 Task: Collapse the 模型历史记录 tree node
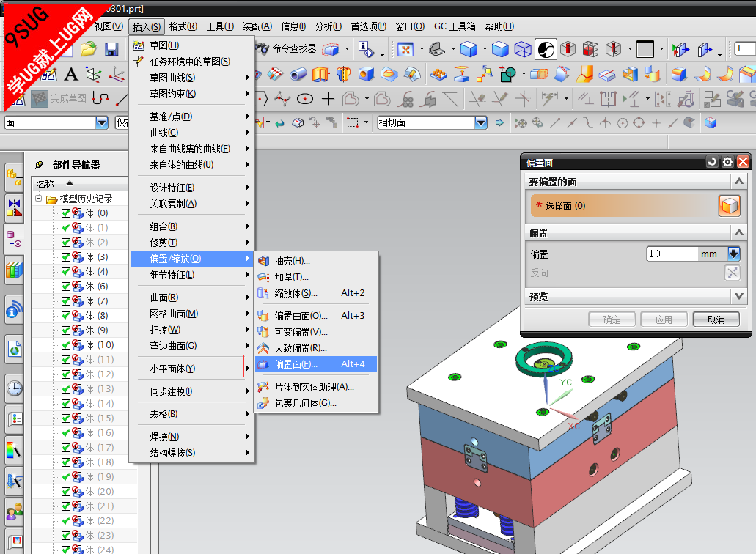[39, 199]
